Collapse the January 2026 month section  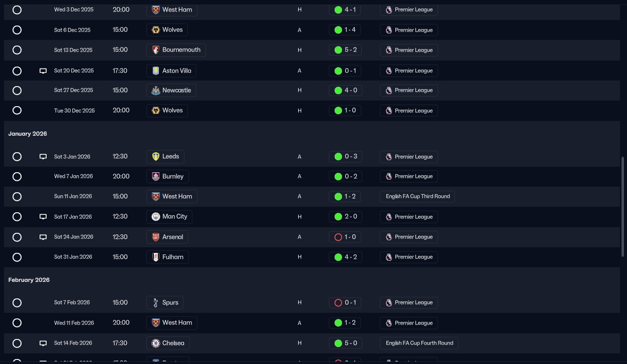(x=28, y=134)
